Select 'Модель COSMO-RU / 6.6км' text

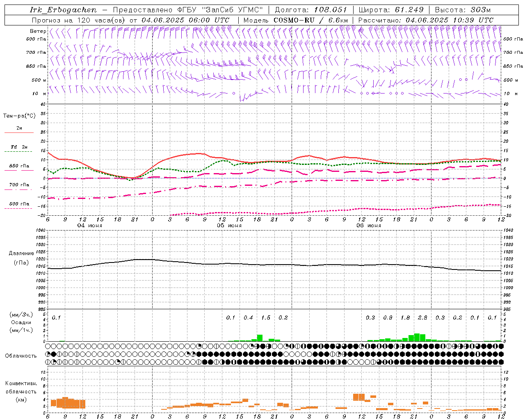[295, 20]
